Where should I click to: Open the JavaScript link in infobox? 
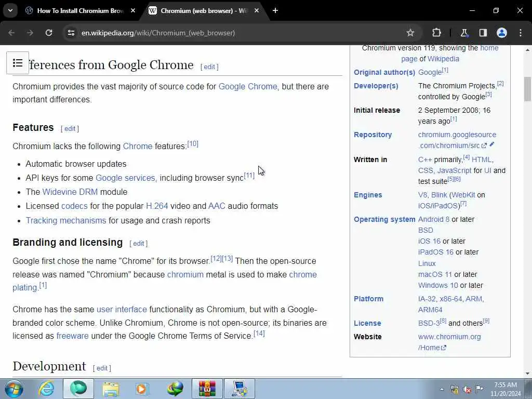pyautogui.click(x=454, y=170)
